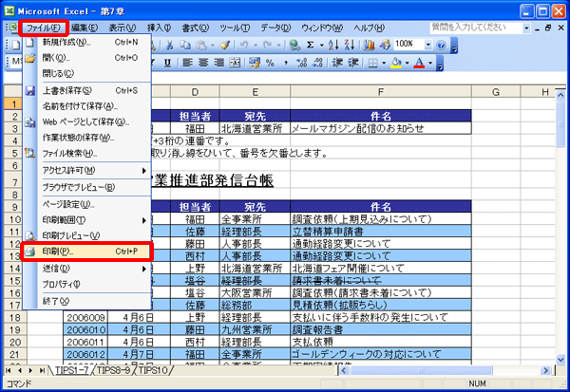Sort descending with the Z-A icon

coord(349,45)
